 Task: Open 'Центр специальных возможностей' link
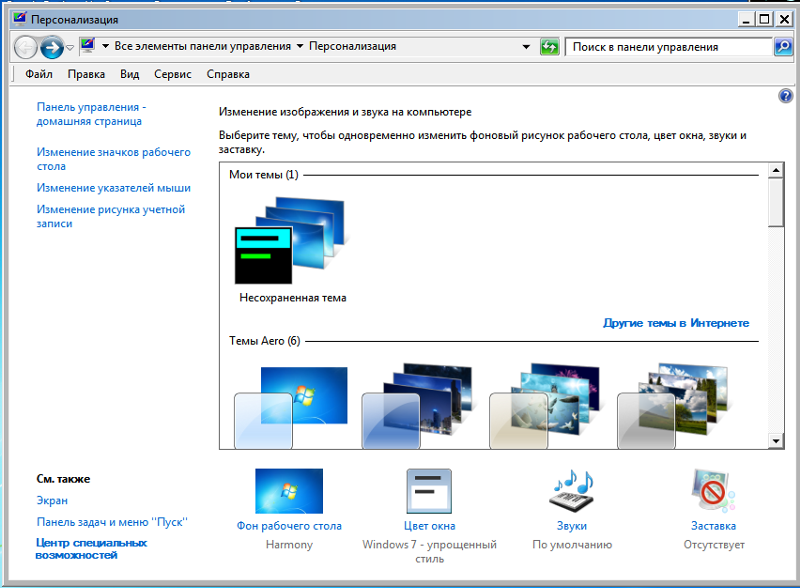click(x=91, y=549)
